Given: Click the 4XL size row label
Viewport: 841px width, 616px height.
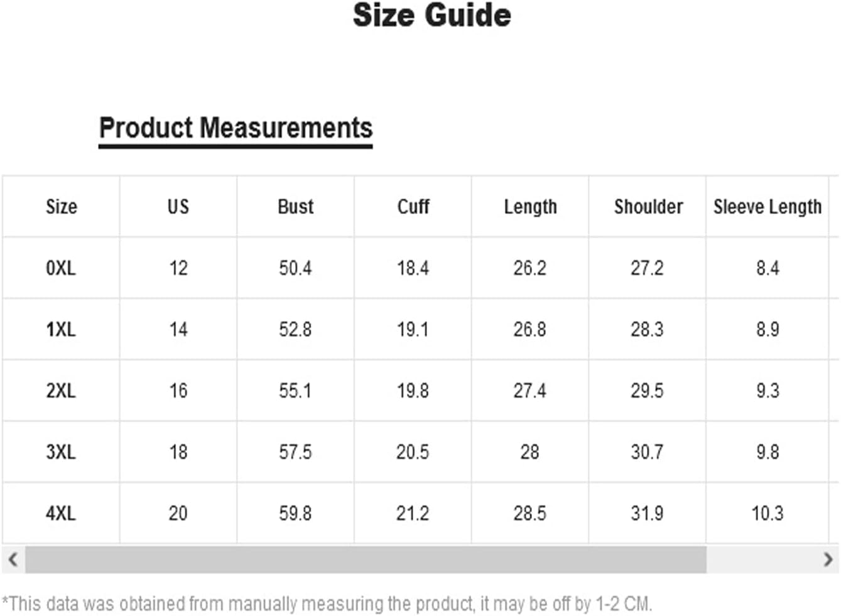Looking at the screenshot, I should click(61, 513).
